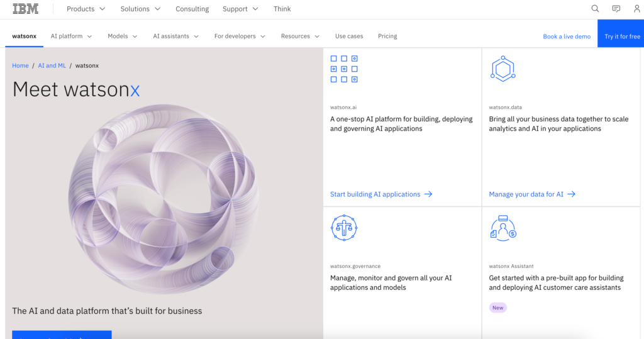Image resolution: width=644 pixels, height=339 pixels.
Task: Open the Models menu label
Action: click(118, 36)
